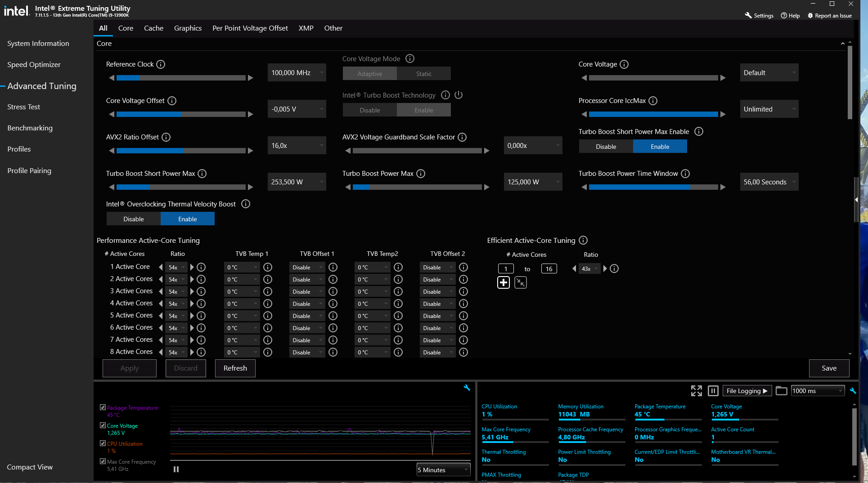
Task: Collapse the Core section header
Action: point(842,44)
